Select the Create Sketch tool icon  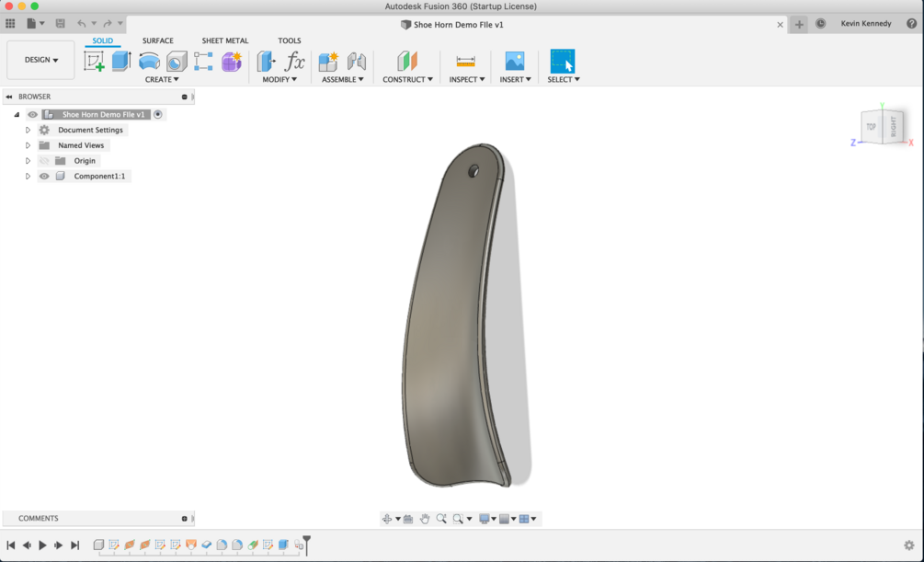tap(94, 62)
